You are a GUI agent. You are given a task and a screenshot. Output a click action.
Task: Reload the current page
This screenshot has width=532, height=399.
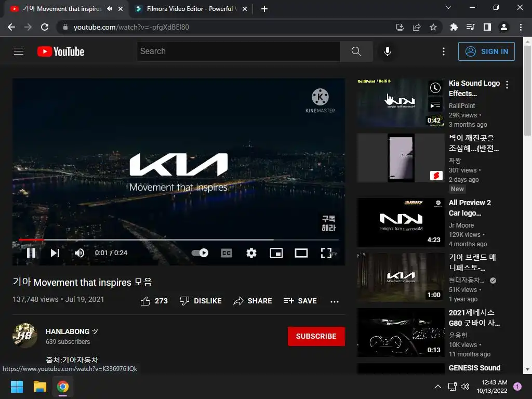pos(45,27)
